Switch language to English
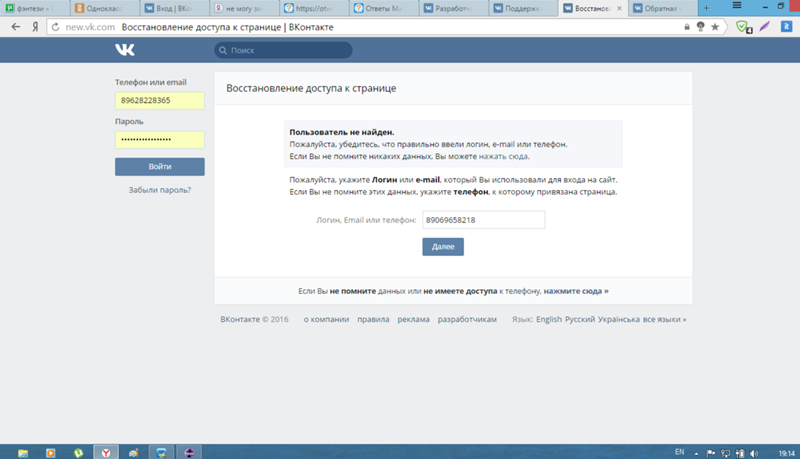 coord(549,319)
